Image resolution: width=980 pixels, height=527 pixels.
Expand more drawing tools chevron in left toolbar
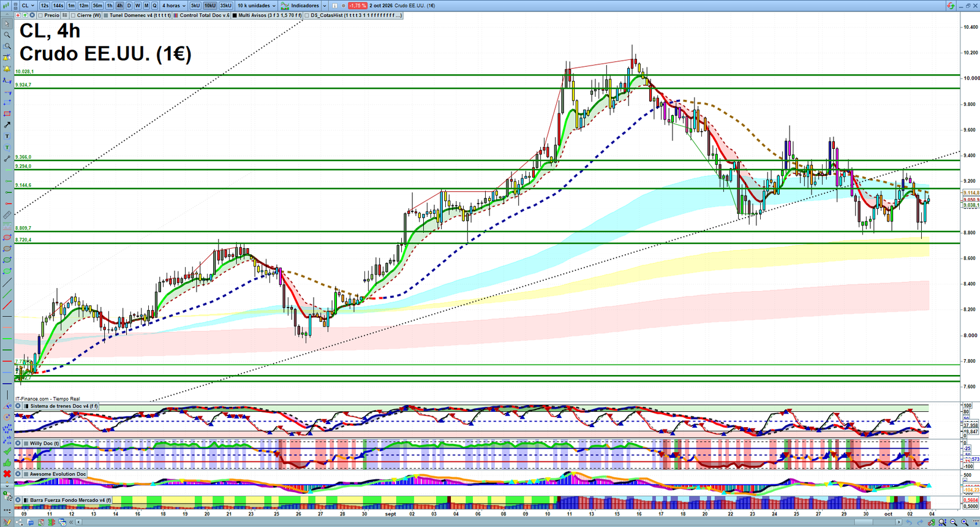pyautogui.click(x=7, y=485)
